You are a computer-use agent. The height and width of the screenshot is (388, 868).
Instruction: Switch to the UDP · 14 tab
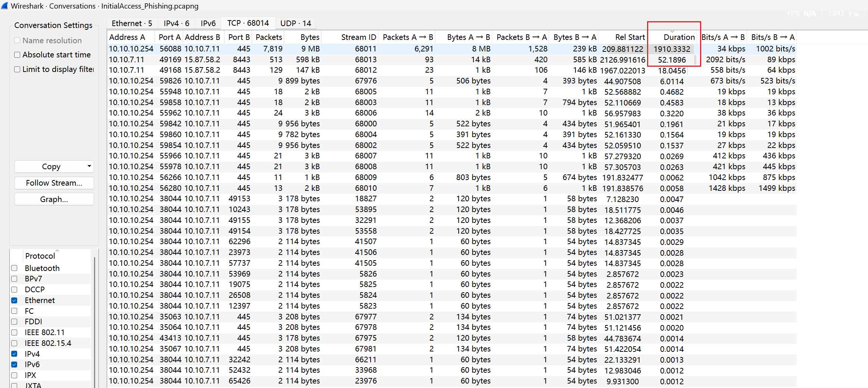(296, 23)
